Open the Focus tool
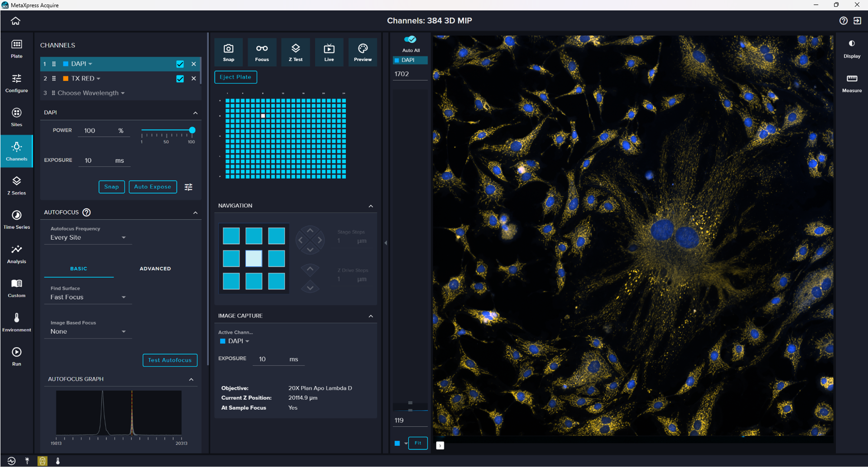 pyautogui.click(x=262, y=52)
